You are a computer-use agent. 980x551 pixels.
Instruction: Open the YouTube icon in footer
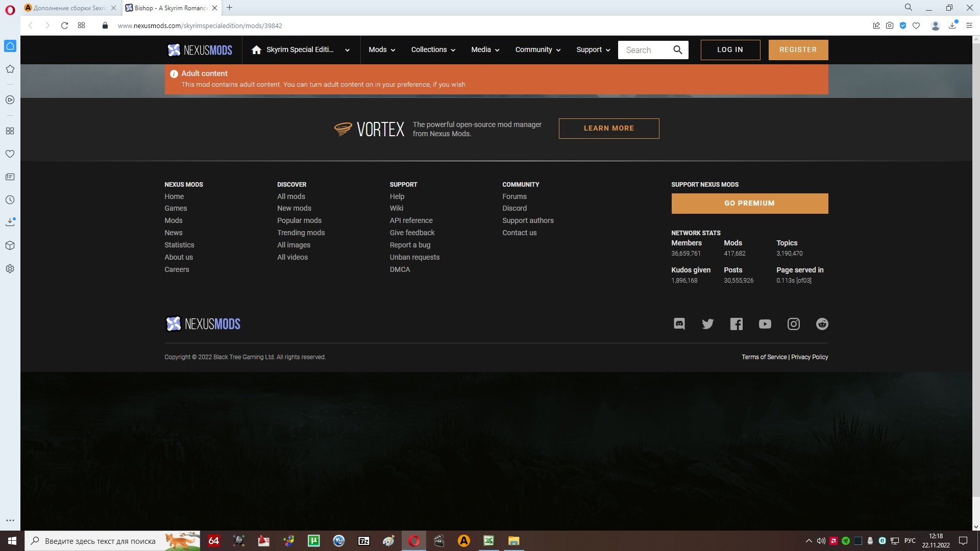(765, 324)
